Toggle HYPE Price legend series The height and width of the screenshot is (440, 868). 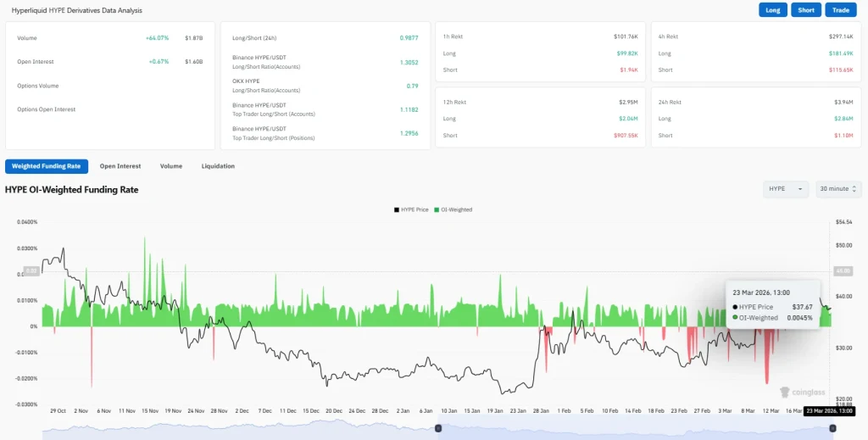point(411,209)
